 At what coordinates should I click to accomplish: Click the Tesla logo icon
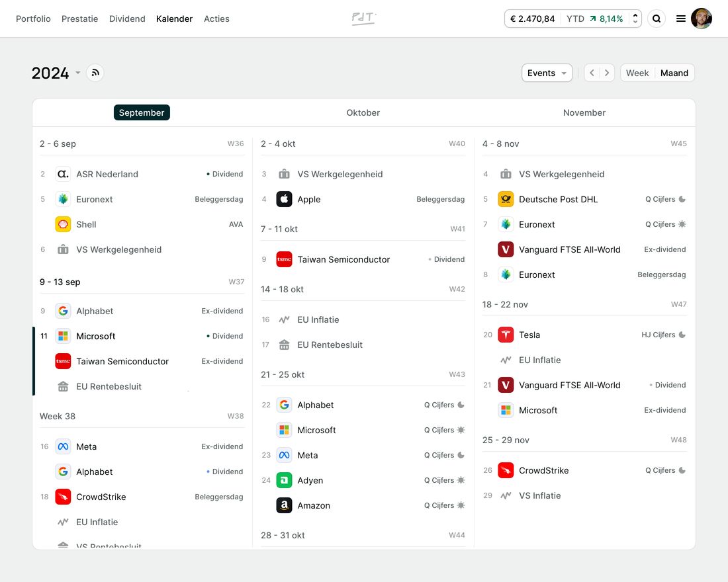coord(506,335)
